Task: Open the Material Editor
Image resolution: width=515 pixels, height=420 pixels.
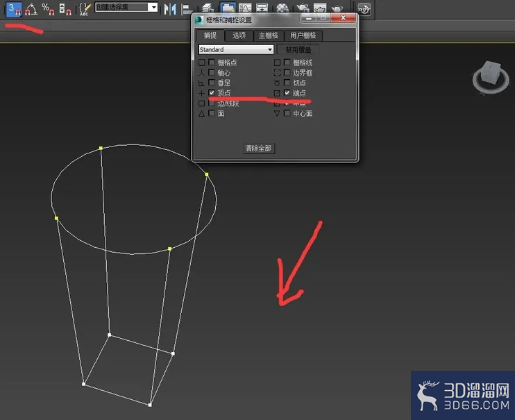Action: click(282, 7)
